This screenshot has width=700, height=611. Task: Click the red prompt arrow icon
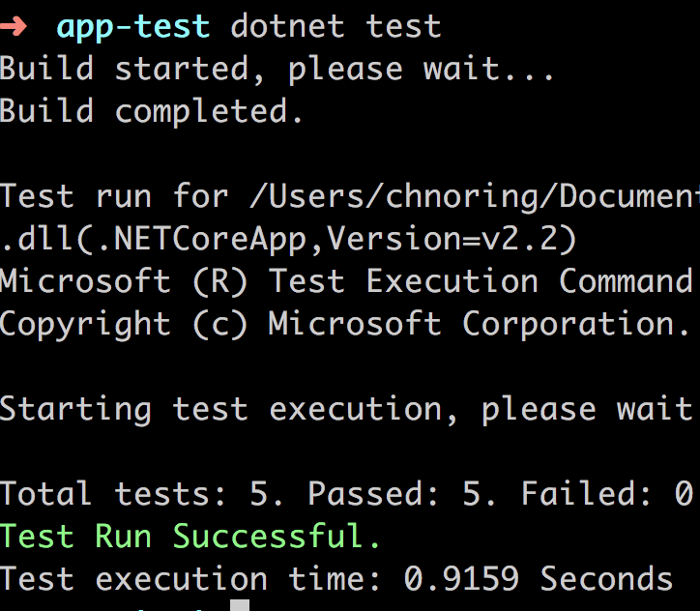click(13, 27)
